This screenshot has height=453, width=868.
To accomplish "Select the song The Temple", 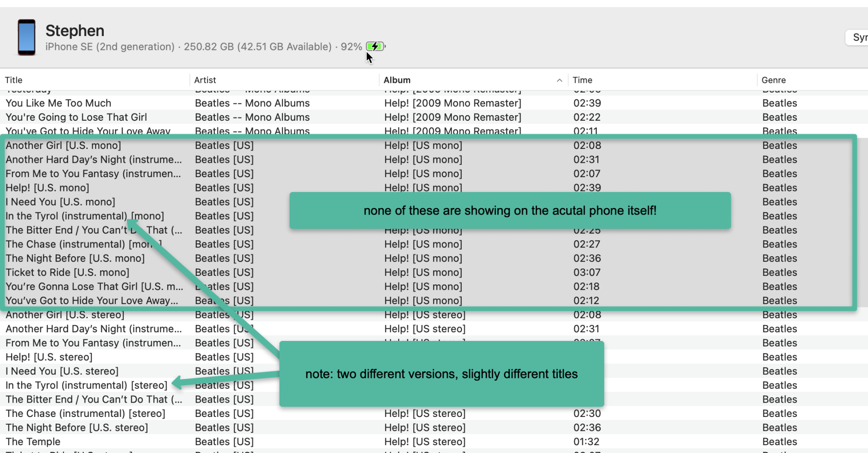I will (33, 442).
